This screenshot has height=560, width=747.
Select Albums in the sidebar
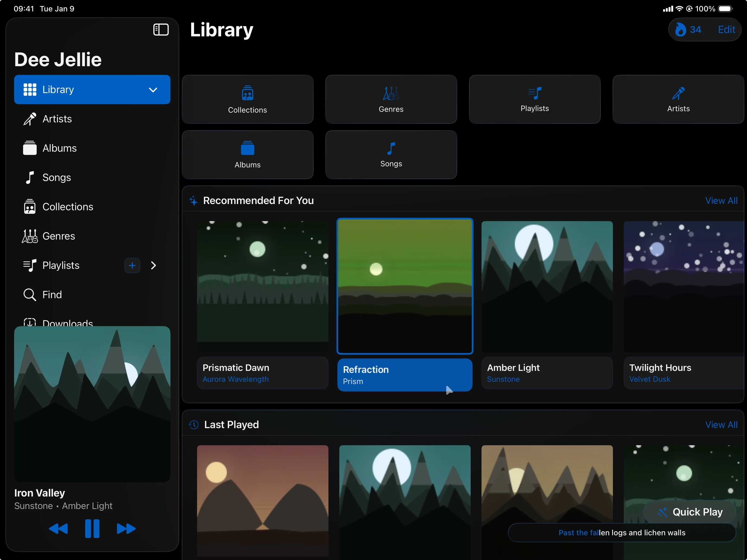(x=59, y=148)
